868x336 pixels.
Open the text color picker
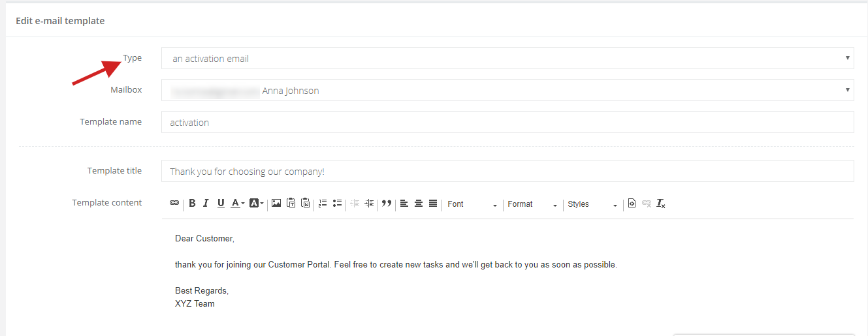[x=238, y=204]
